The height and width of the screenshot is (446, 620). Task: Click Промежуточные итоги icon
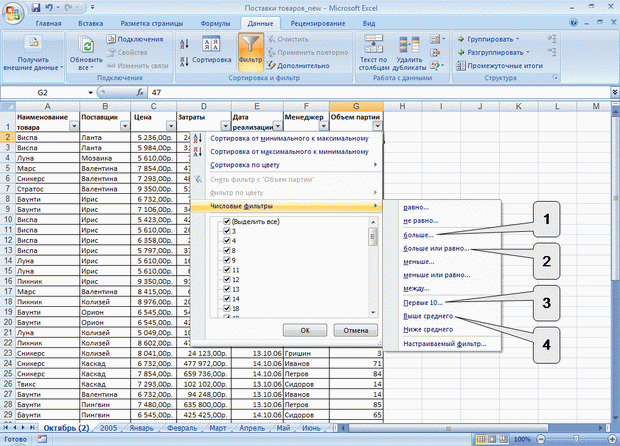point(461,66)
